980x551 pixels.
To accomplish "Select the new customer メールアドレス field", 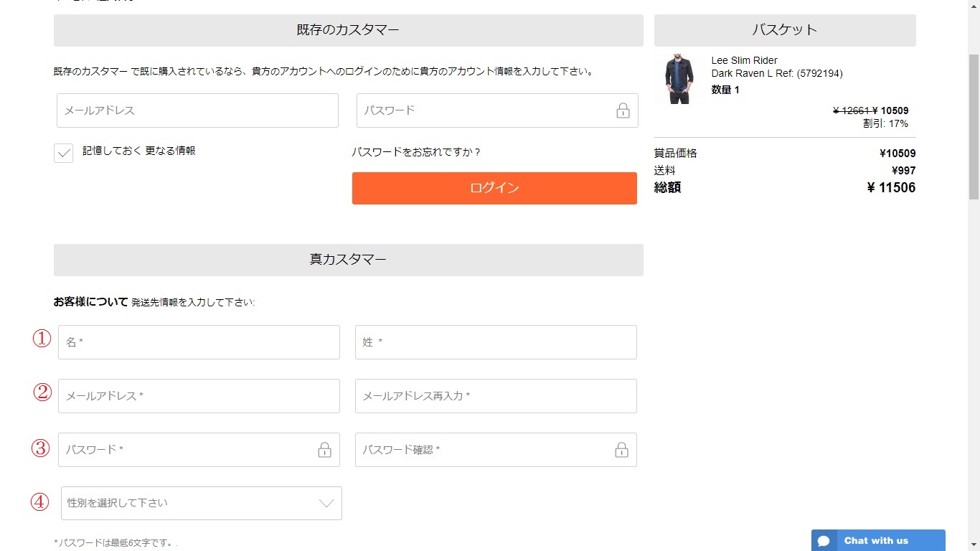I will pos(199,396).
